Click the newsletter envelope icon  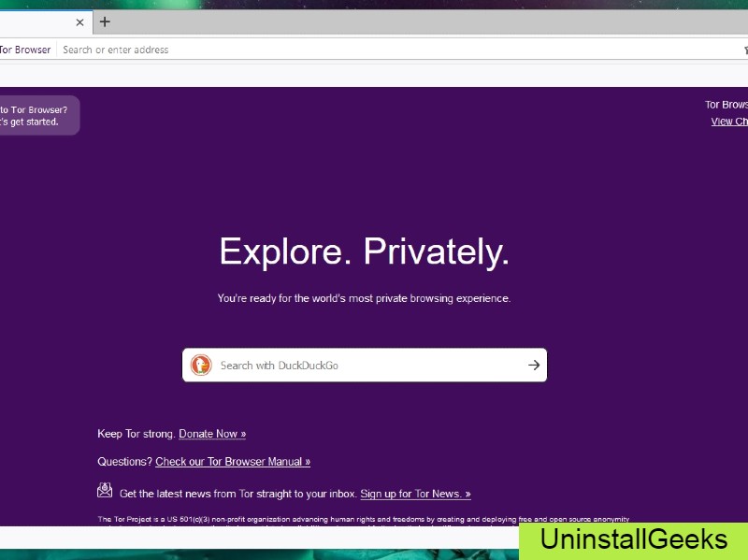(105, 490)
